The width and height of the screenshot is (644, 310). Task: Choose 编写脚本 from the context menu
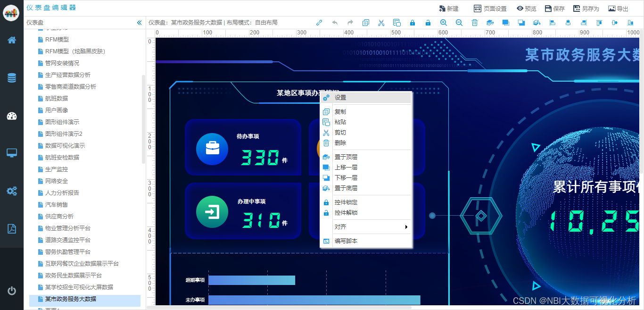pyautogui.click(x=366, y=241)
